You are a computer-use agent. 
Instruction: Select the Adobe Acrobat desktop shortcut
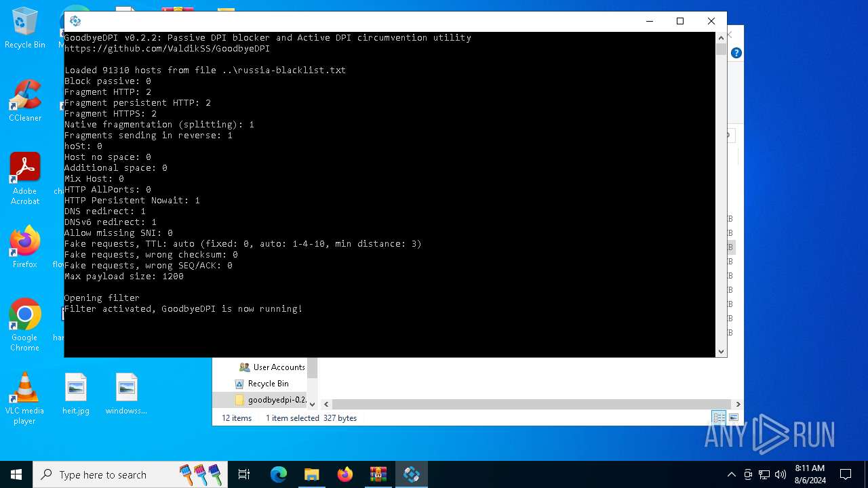[25, 179]
